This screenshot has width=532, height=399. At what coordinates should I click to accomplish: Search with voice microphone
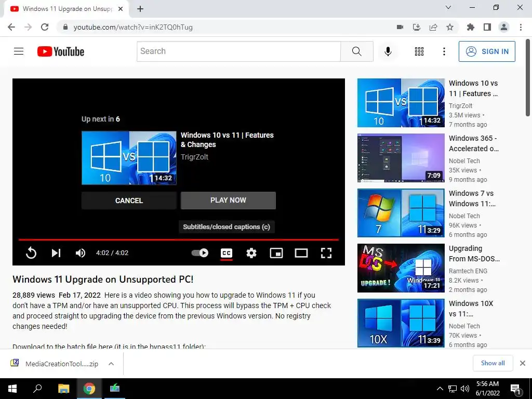[388, 51]
